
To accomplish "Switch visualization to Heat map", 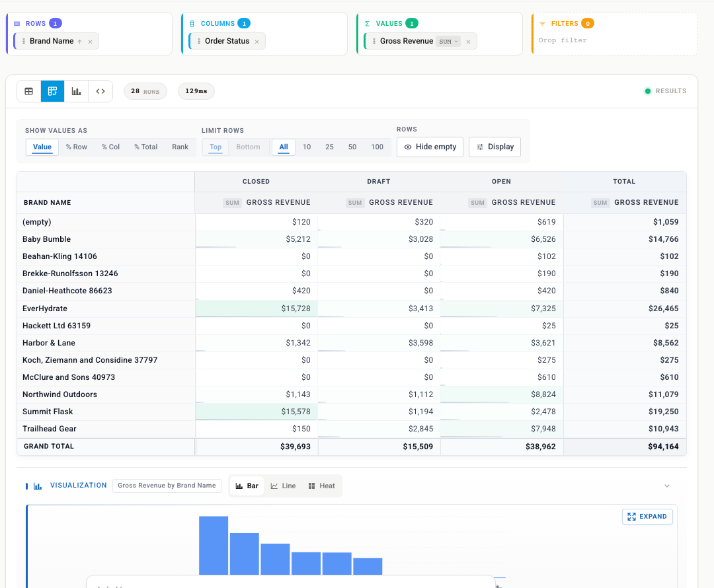I will coord(322,486).
